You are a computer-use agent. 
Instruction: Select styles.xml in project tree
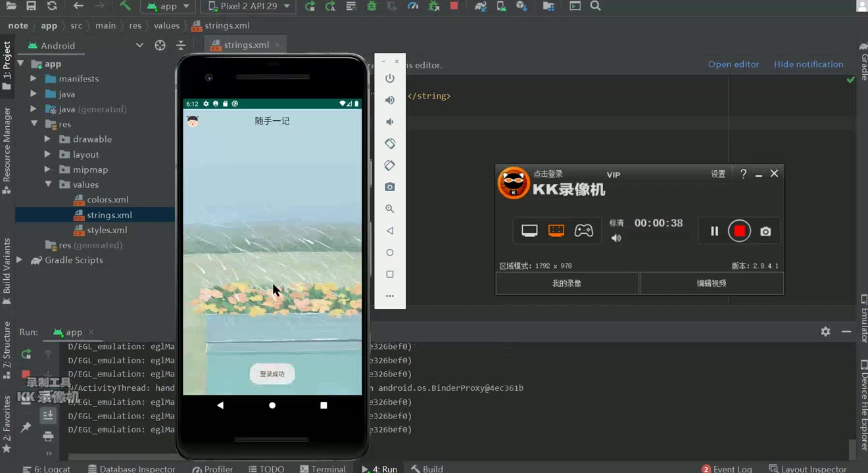tap(107, 230)
